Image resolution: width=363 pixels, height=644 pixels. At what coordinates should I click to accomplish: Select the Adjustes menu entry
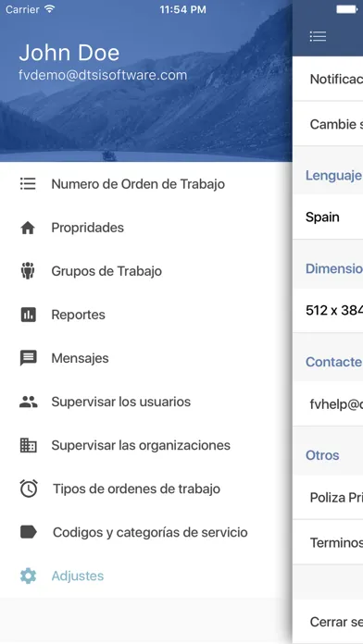point(146,576)
